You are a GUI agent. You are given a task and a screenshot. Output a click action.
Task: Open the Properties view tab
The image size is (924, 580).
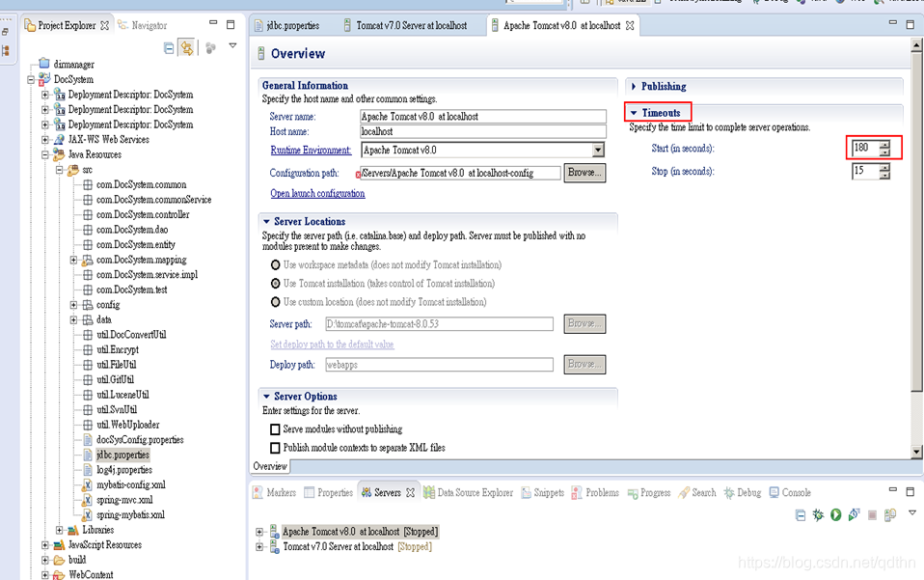point(328,492)
